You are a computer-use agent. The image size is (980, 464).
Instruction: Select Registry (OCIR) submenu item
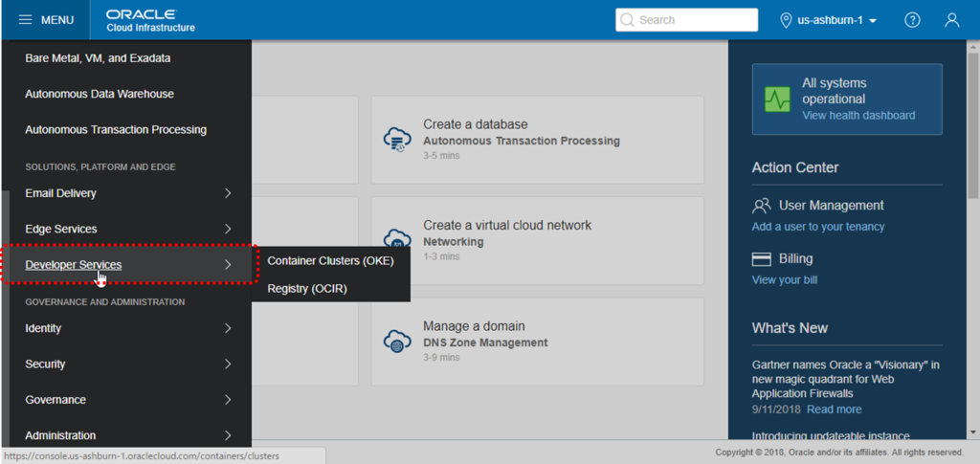pos(330,289)
